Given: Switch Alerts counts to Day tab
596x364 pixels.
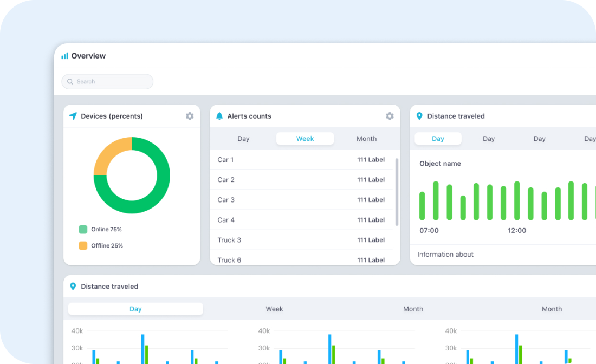Looking at the screenshot, I should tap(243, 139).
